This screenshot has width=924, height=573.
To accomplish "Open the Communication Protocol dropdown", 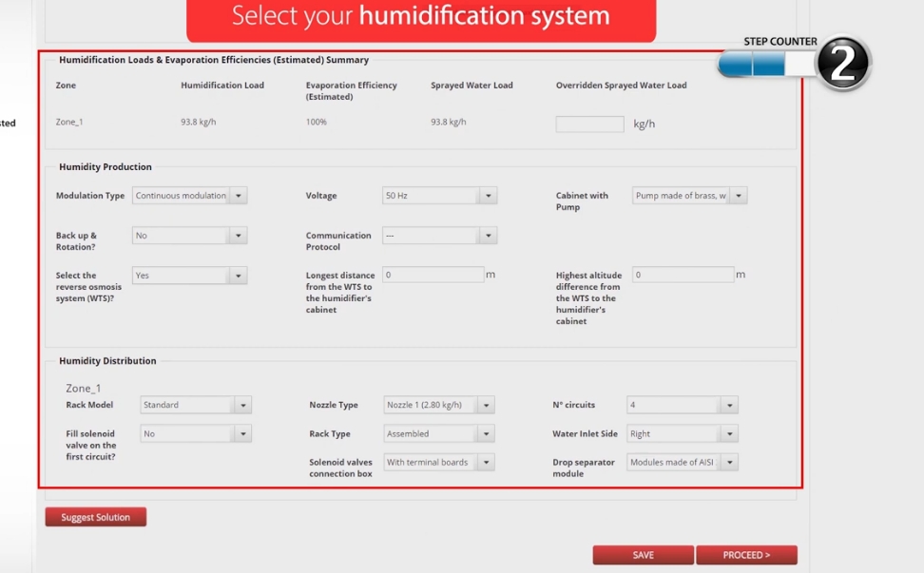I will (x=439, y=236).
